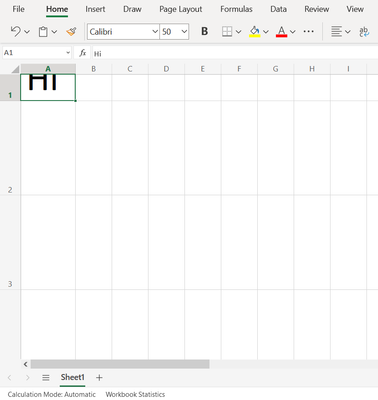378x400 pixels.
Task: Expand the borders options arrow
Action: pos(238,32)
